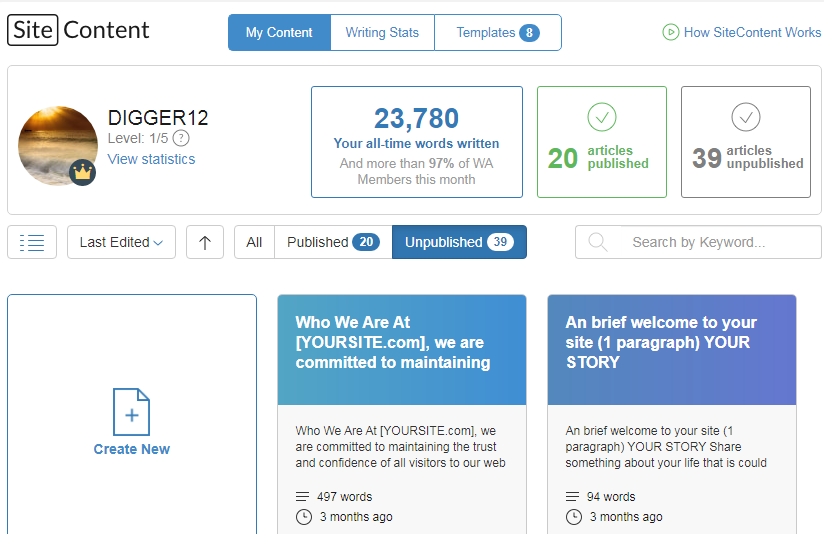Image resolution: width=824 pixels, height=534 pixels.
Task: Show All content filter
Action: pyautogui.click(x=254, y=242)
